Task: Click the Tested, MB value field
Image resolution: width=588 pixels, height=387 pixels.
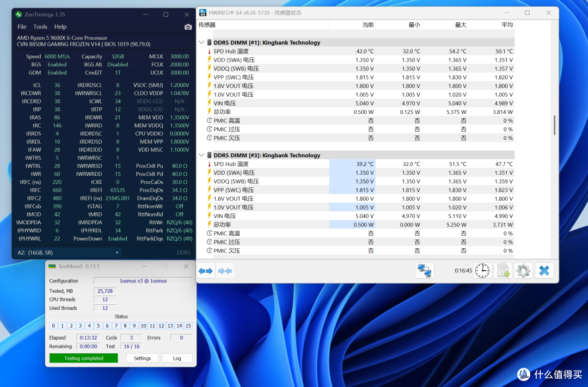Action: pos(105,291)
